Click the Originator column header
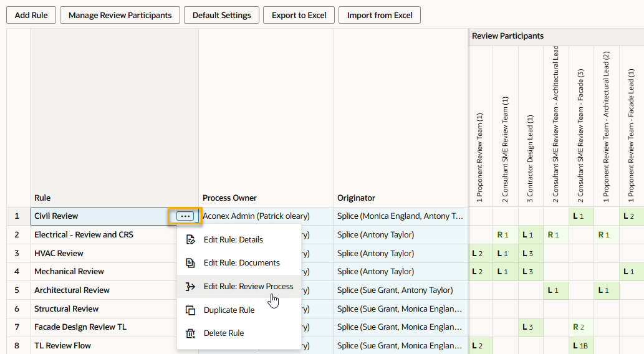The image size is (644, 354). [x=356, y=198]
